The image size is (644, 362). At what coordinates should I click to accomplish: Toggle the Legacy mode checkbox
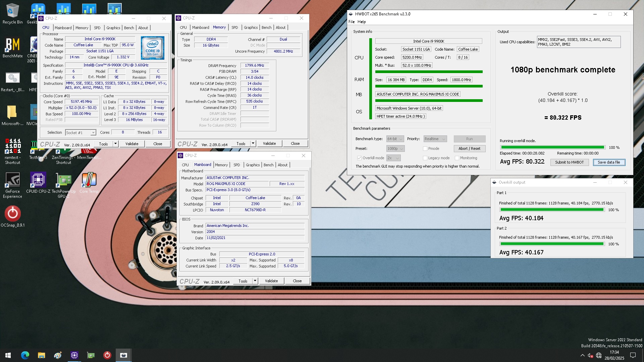tap(425, 158)
